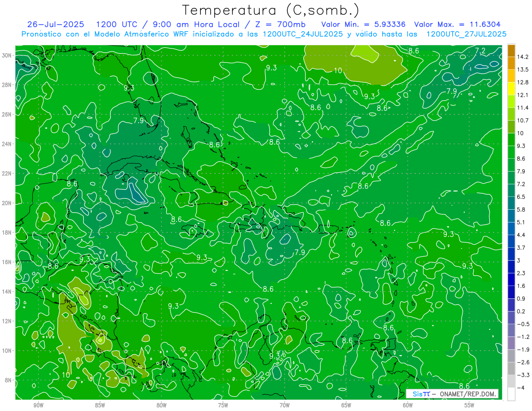Screen dimensions: 532x411
Task: Click the legend value "0.2"
Action: 521,311
